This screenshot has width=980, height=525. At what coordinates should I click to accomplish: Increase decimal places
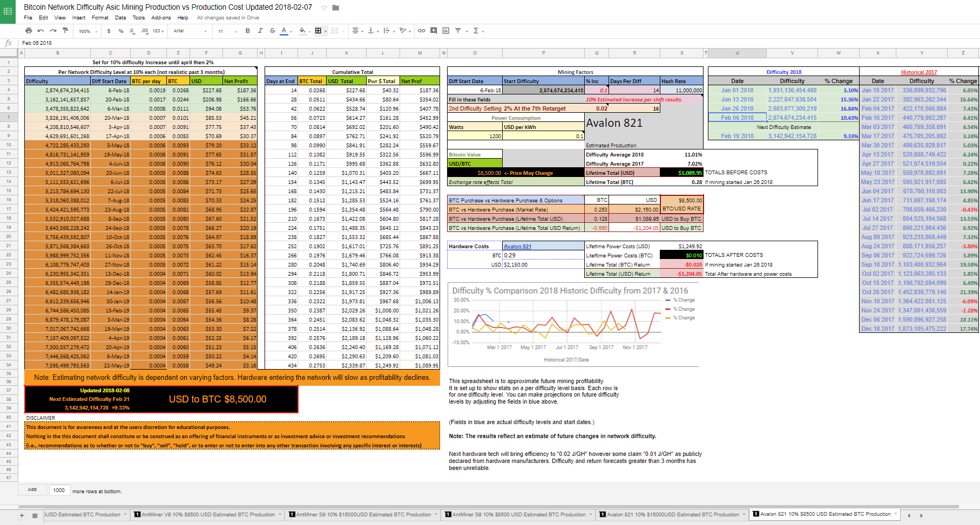(145, 31)
